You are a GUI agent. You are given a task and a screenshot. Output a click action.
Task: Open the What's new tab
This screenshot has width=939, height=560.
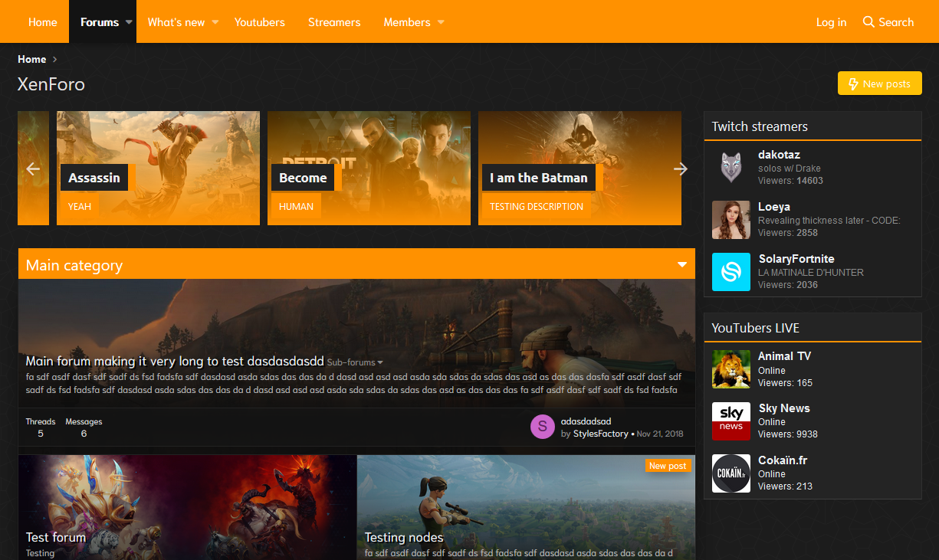(176, 22)
